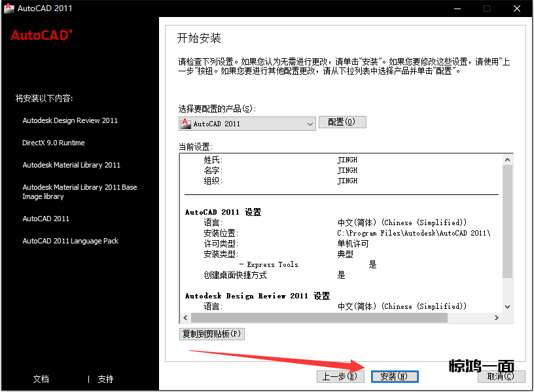Screen dimensions: 534x392
Task: Click the 配置(O) configure button
Action: pyautogui.click(x=342, y=122)
